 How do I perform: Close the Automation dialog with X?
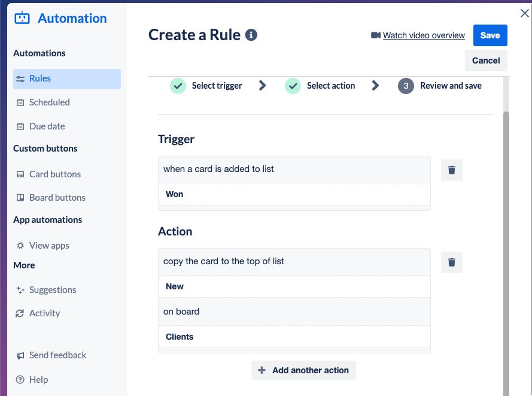click(525, 13)
